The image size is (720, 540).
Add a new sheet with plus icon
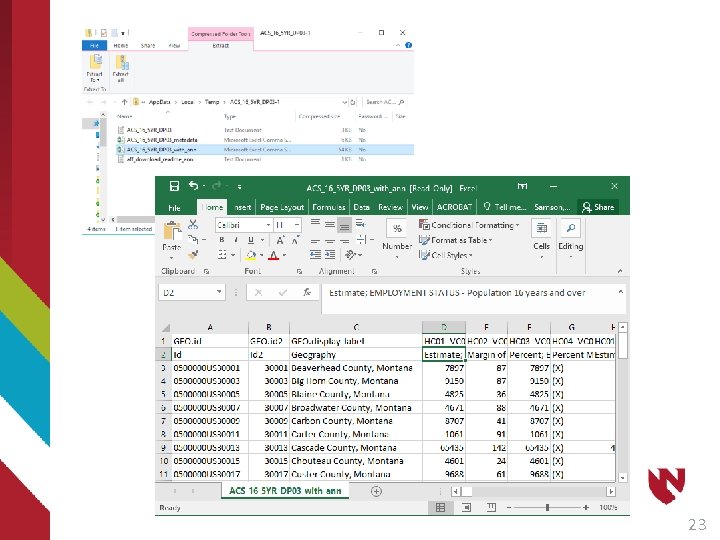tap(376, 491)
